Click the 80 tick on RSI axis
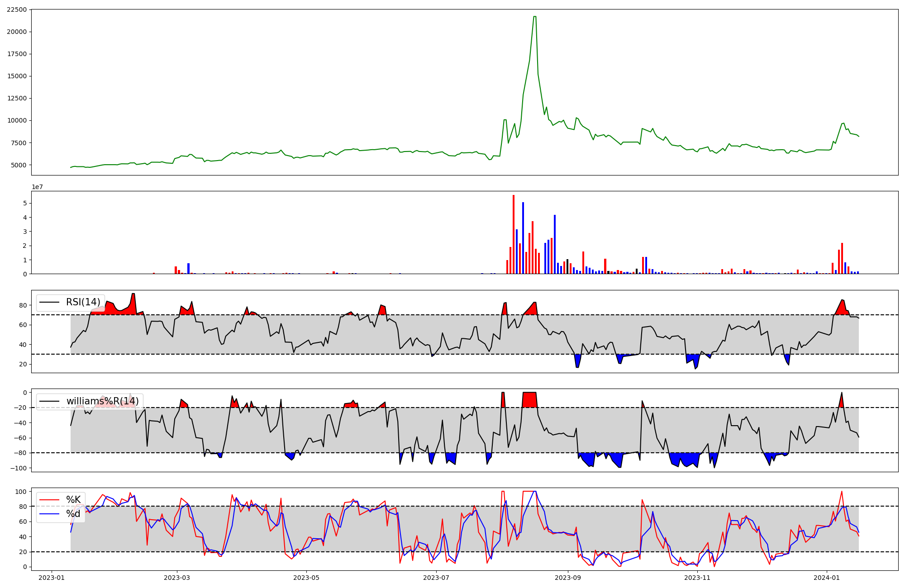The width and height of the screenshot is (905, 588). pos(23,305)
